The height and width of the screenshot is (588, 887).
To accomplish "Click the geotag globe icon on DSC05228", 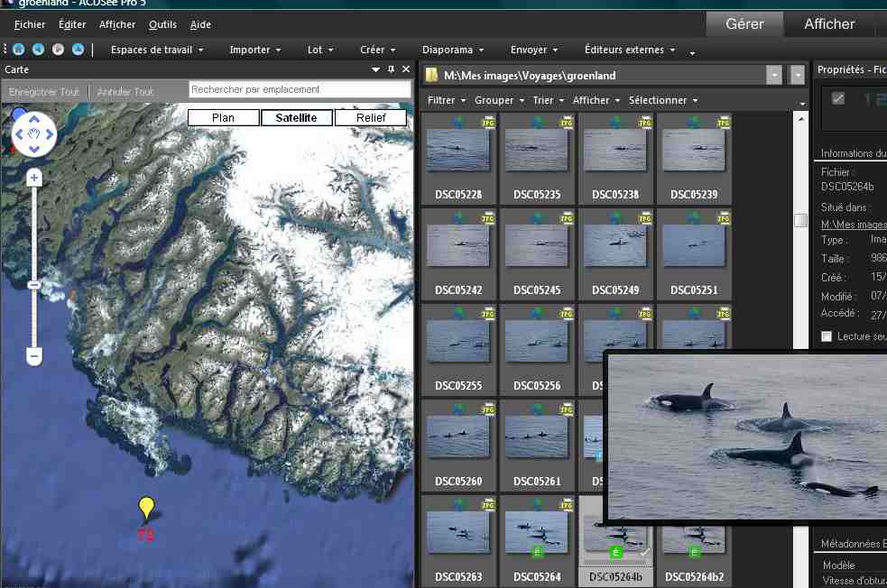I will (x=458, y=122).
